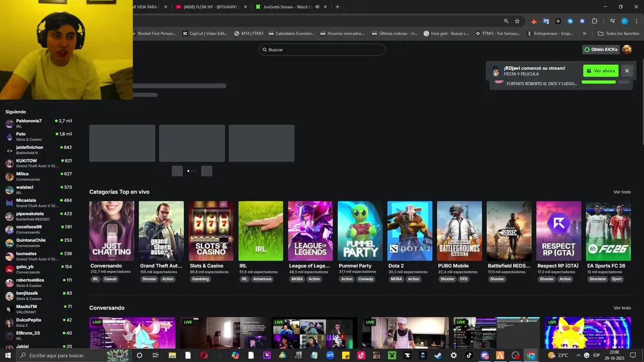
Task: Close the JonGottii Stream tab
Action: click(x=326, y=7)
